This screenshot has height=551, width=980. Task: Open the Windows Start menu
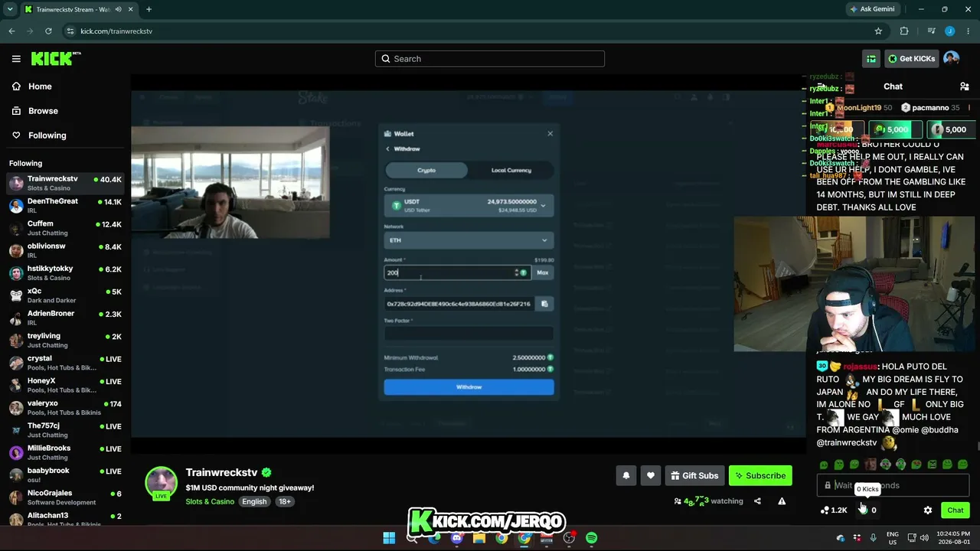tap(389, 538)
